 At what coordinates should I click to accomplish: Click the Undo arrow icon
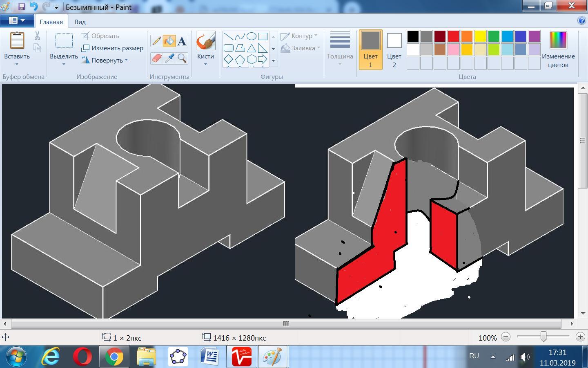[33, 7]
